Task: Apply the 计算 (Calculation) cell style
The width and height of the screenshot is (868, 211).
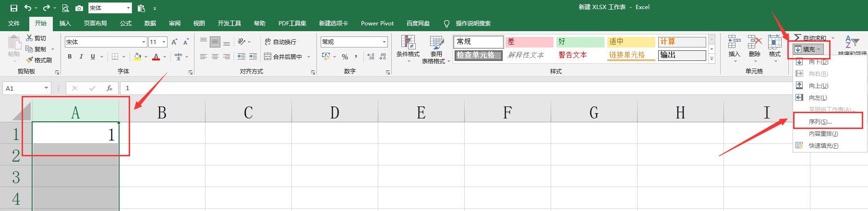Action: [x=682, y=42]
